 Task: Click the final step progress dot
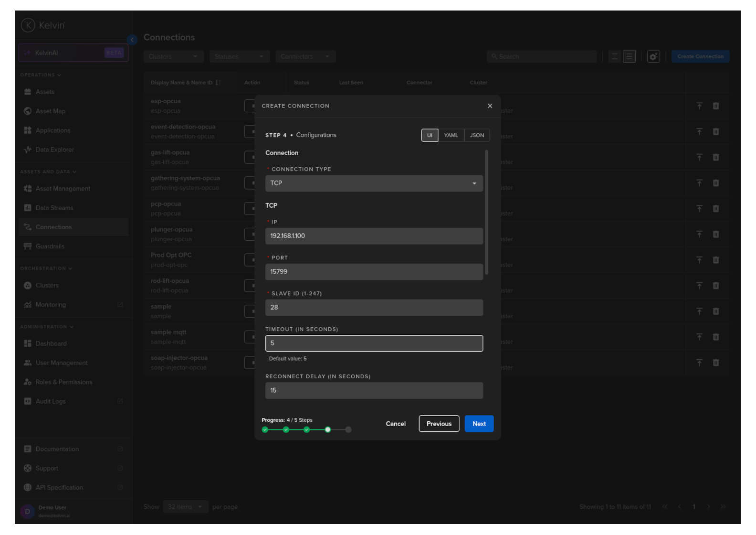point(348,429)
